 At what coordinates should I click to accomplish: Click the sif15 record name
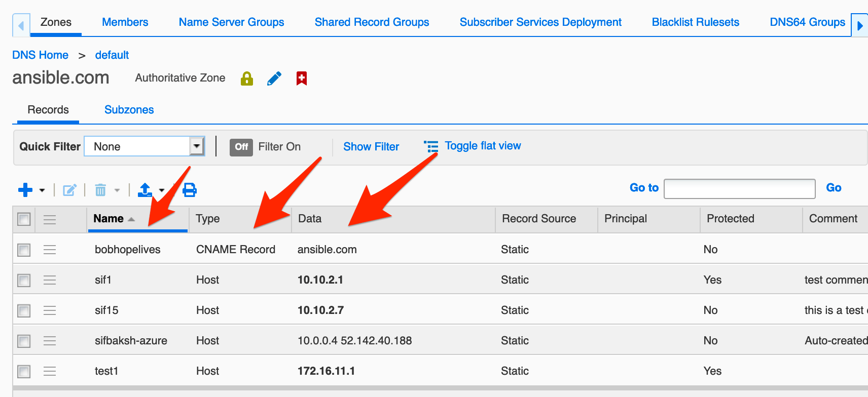[x=106, y=310]
